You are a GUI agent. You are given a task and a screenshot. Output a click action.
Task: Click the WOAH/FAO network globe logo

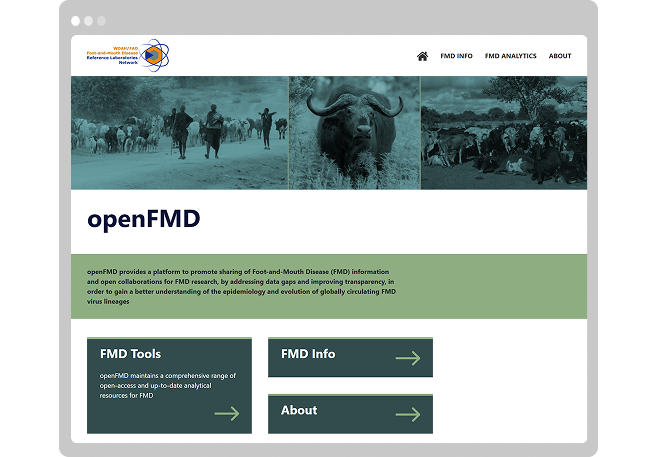153,56
